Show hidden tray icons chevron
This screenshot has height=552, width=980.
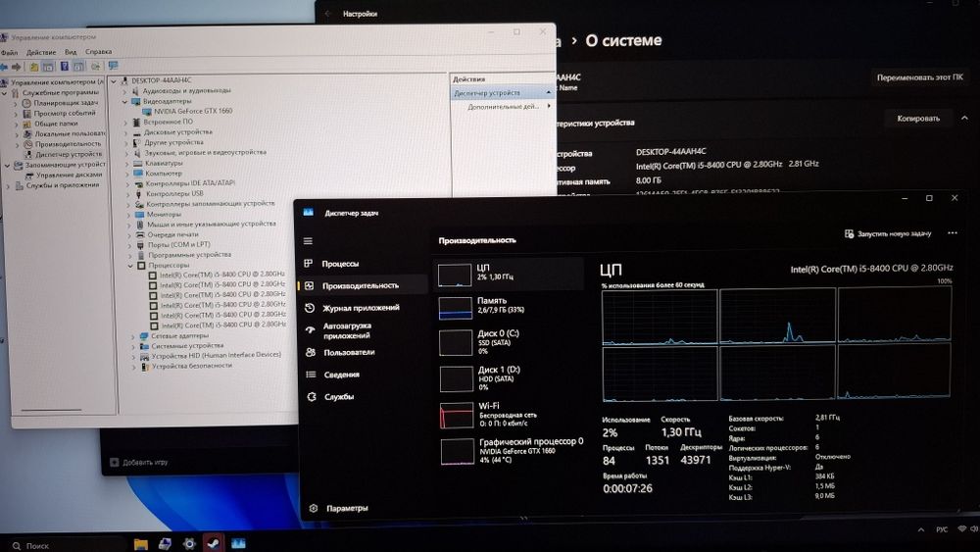[x=921, y=529]
